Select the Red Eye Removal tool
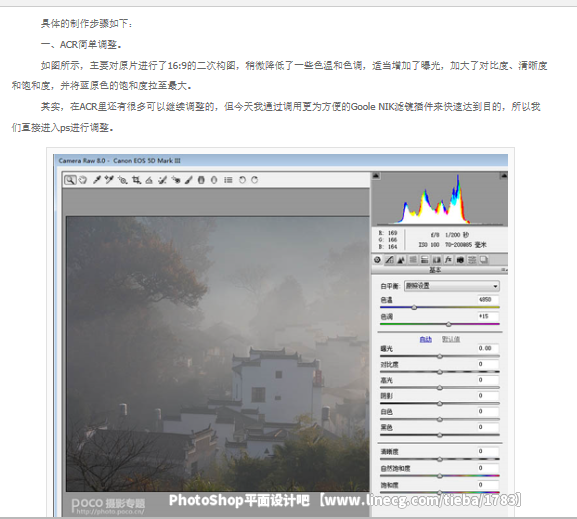The image size is (577, 519). pyautogui.click(x=176, y=180)
